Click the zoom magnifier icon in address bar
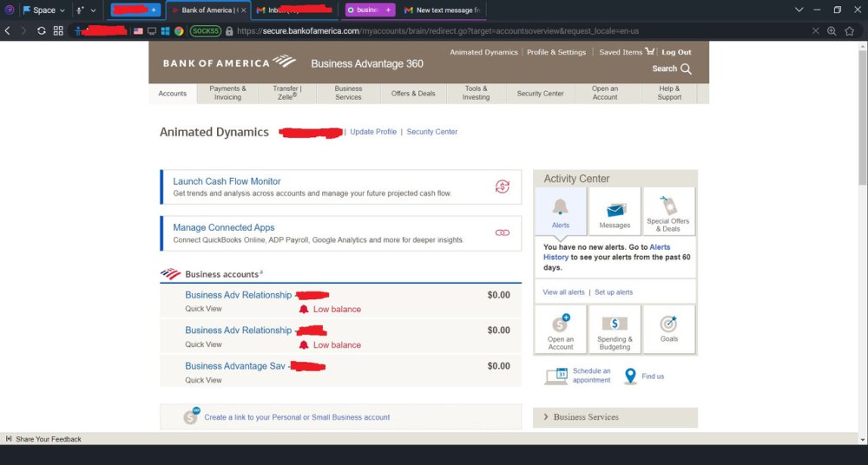Image resolution: width=868 pixels, height=465 pixels. point(832,31)
